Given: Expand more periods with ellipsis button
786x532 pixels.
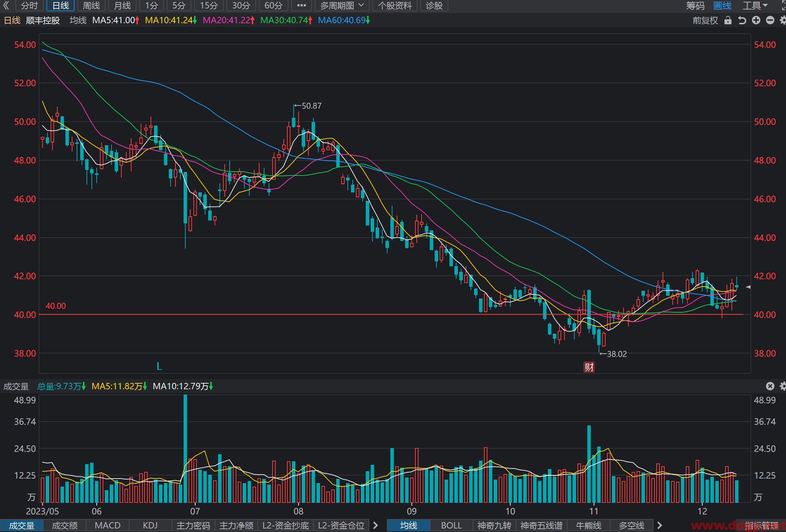Looking at the screenshot, I should (x=301, y=6).
